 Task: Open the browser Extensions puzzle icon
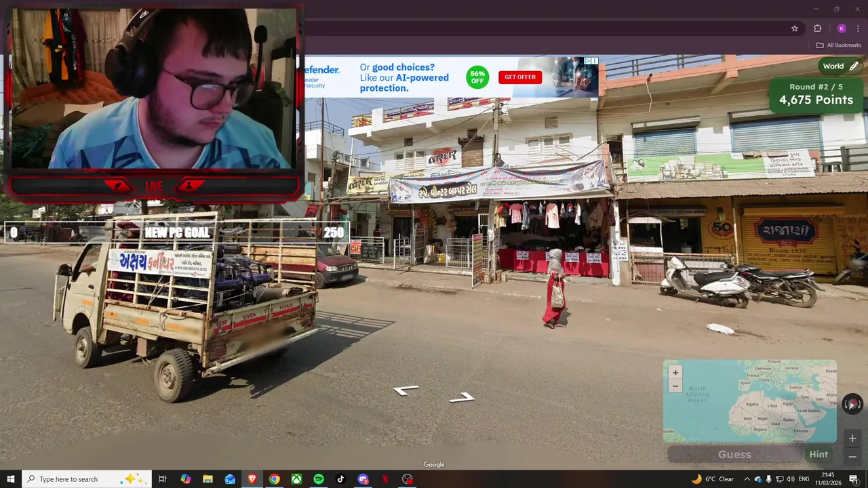pos(817,28)
